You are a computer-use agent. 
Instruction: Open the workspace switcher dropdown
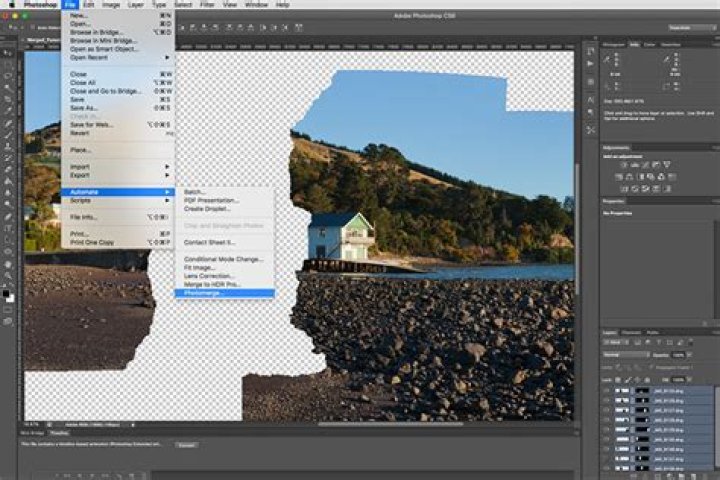tap(692, 28)
